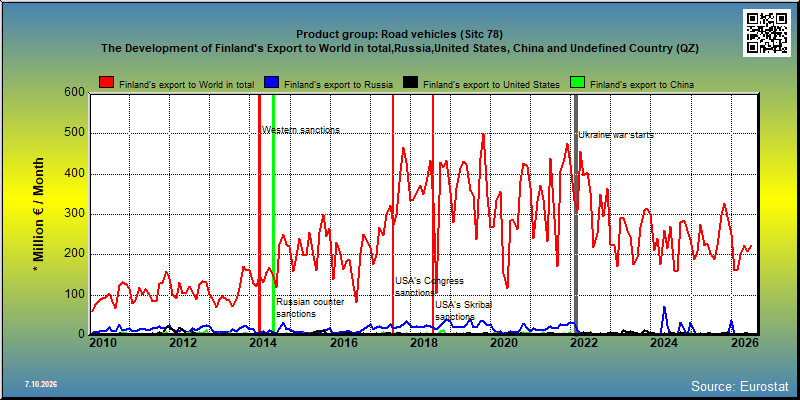
Task: Click the blue Russia export spike at 2024
Action: [664, 319]
